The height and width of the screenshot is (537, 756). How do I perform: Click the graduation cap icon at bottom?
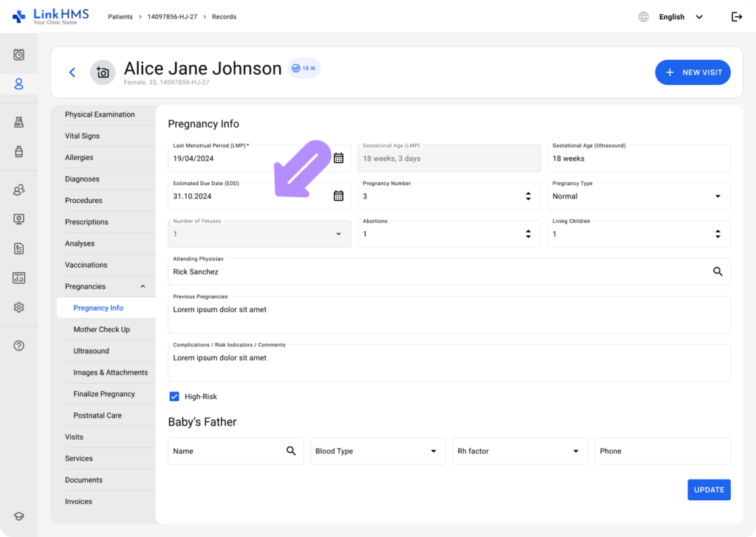pos(19,516)
